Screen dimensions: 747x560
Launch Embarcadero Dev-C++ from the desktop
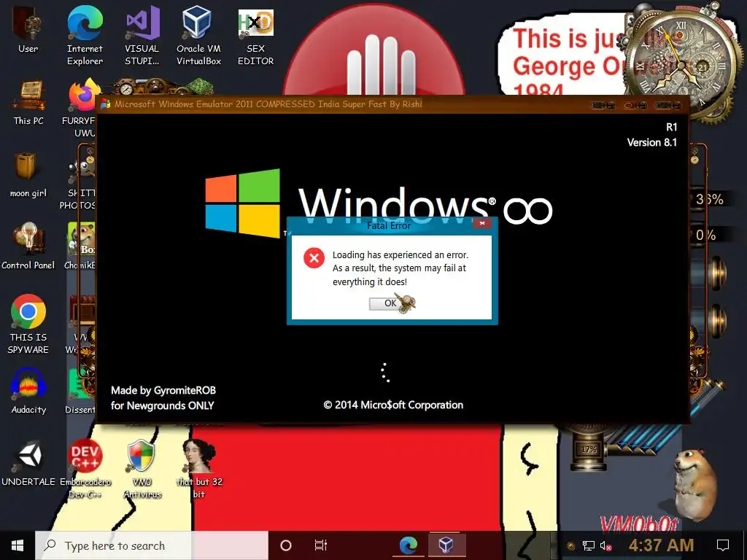[85, 469]
